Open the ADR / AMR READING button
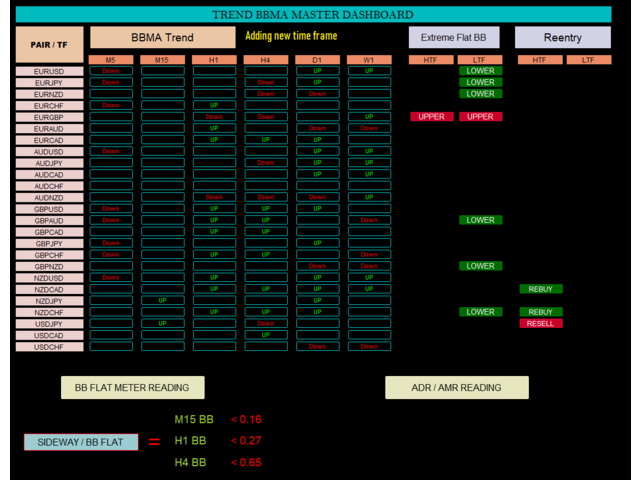 [456, 388]
